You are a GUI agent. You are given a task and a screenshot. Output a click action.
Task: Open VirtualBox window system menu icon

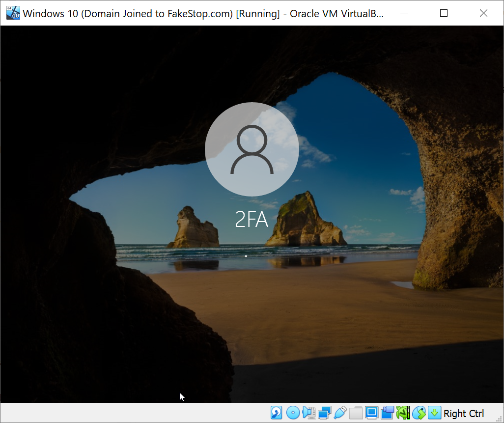point(13,13)
